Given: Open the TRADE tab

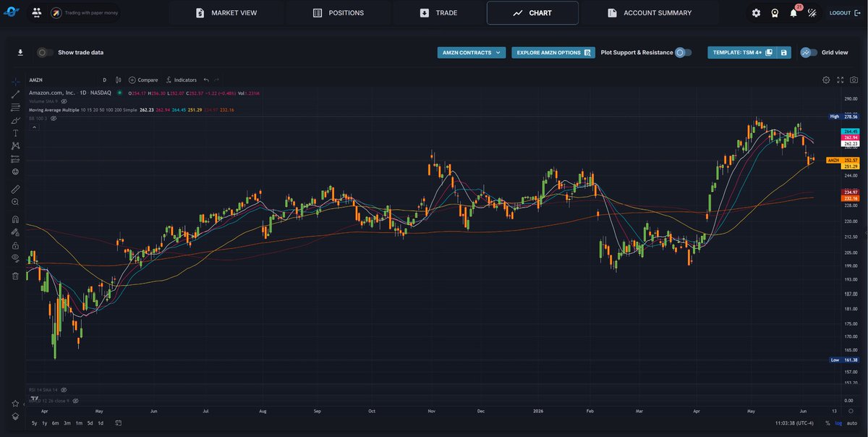Looking at the screenshot, I should point(438,13).
